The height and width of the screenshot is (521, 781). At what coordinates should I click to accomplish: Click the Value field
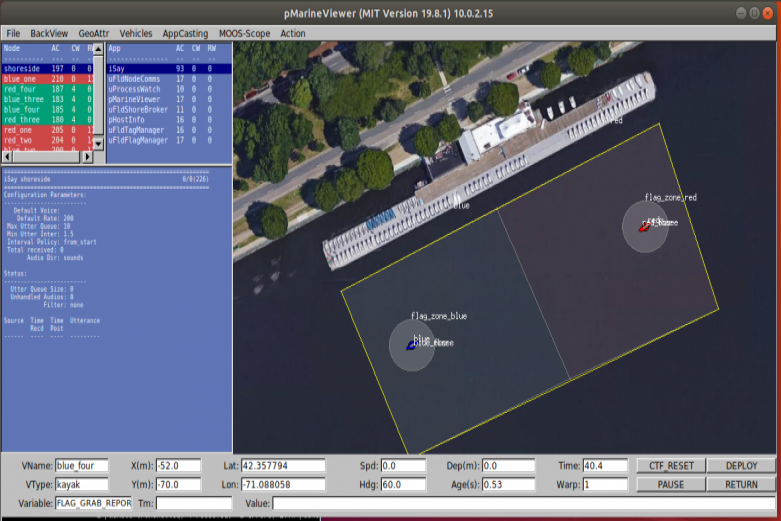(524, 504)
